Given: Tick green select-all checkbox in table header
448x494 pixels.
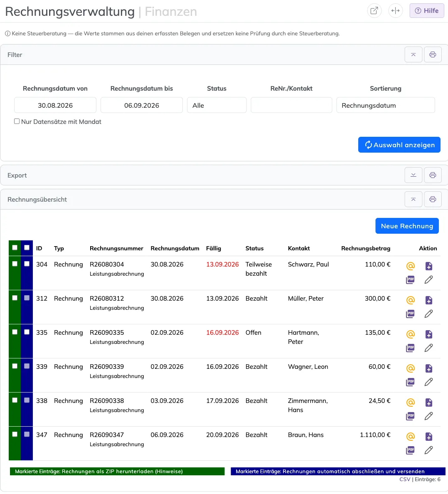Looking at the screenshot, I should tap(15, 248).
